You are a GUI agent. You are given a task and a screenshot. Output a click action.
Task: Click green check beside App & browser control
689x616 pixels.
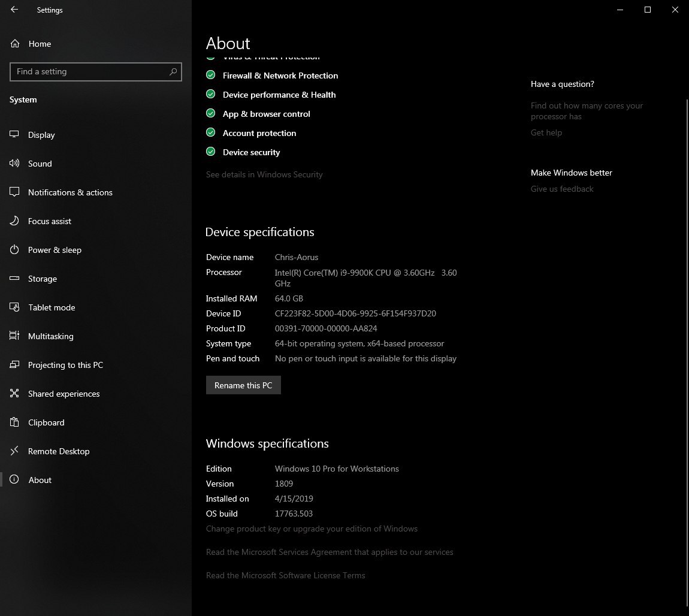211,113
